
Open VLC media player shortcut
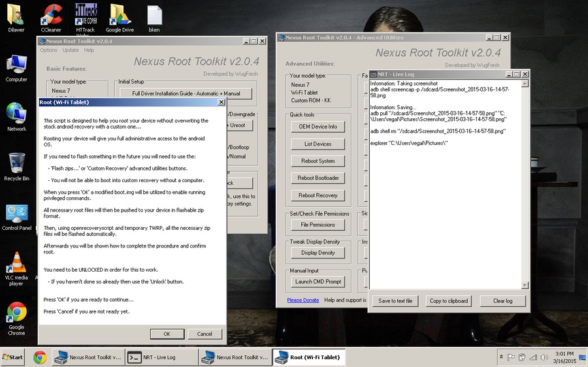click(x=16, y=269)
